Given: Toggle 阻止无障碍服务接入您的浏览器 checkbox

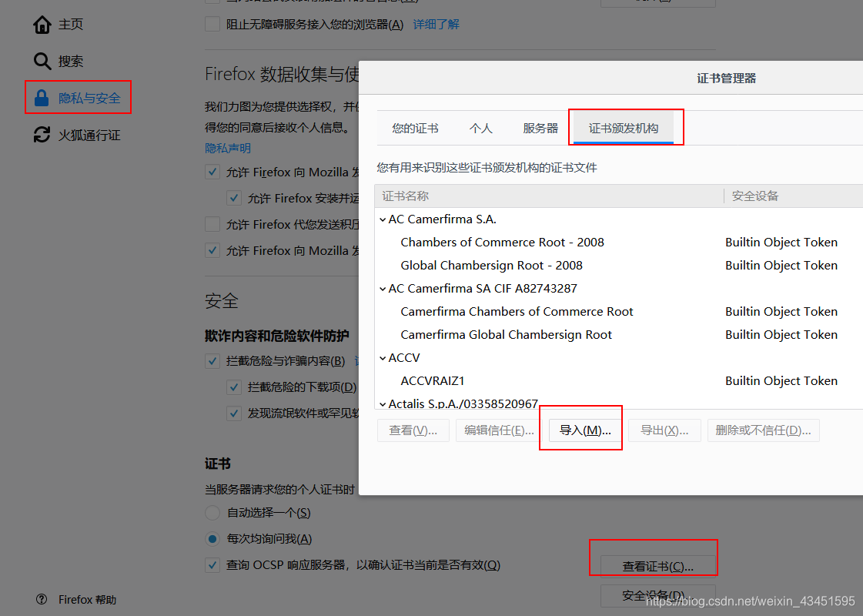Looking at the screenshot, I should (x=212, y=24).
